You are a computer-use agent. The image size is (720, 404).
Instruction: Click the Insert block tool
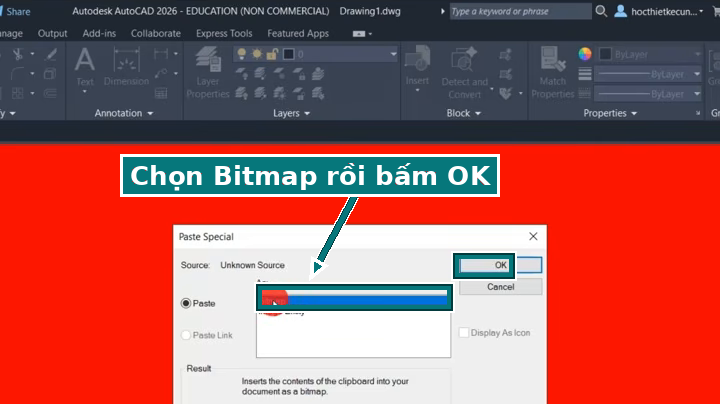[417, 65]
